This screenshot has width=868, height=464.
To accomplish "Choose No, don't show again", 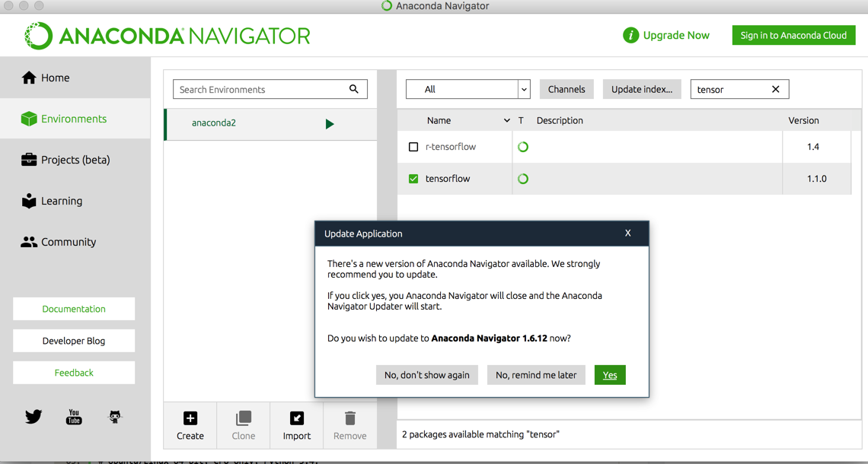I will (427, 375).
